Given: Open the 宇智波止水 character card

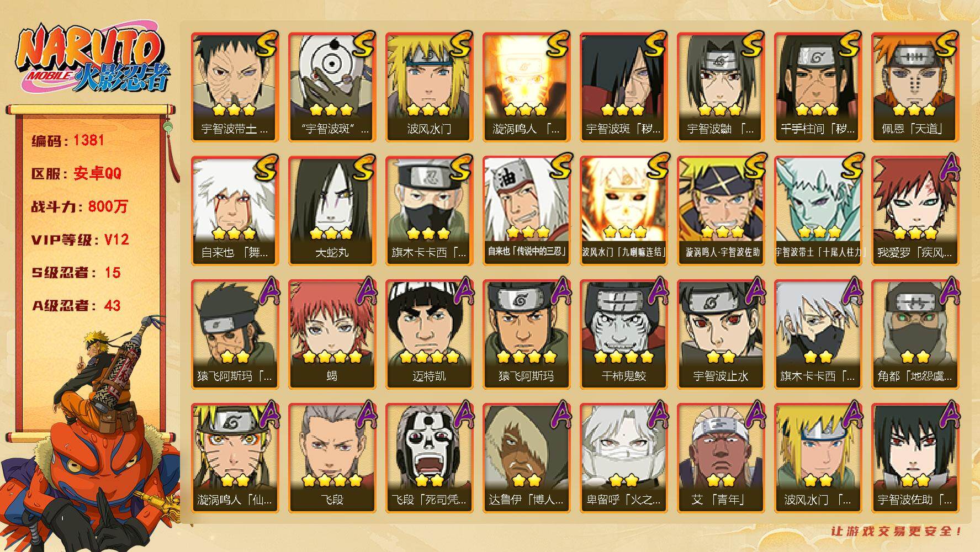Looking at the screenshot, I should [x=721, y=334].
